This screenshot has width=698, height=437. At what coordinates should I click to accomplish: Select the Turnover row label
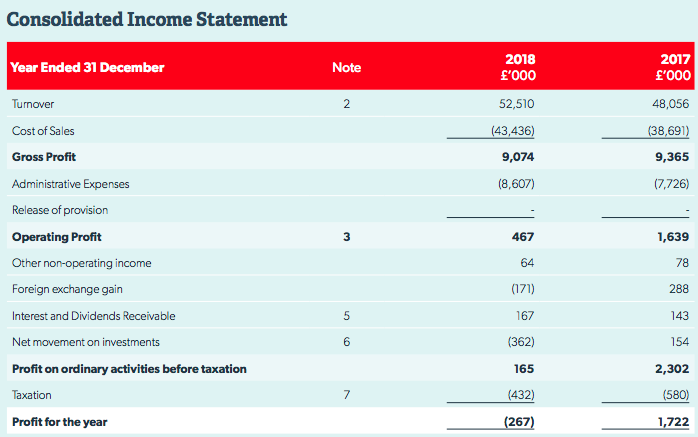click(x=33, y=104)
